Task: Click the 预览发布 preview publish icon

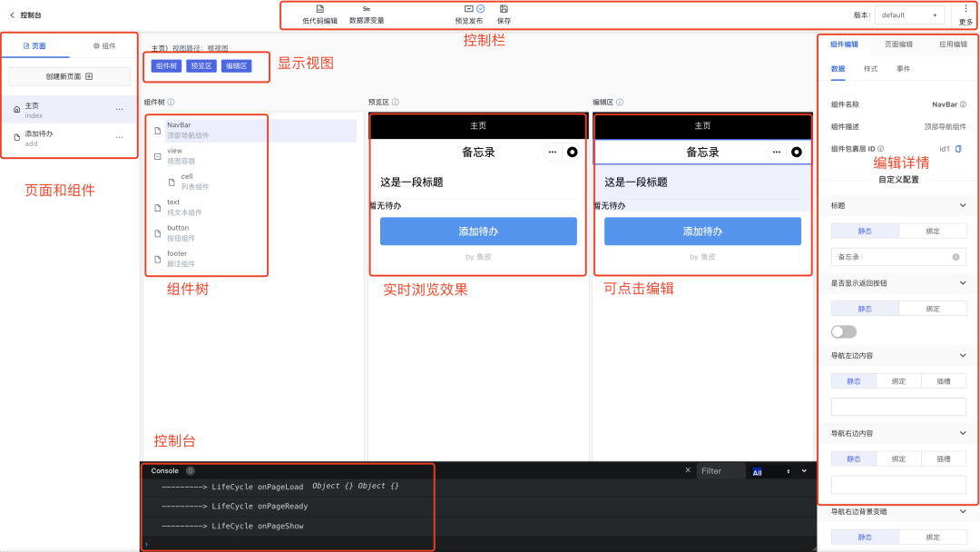Action: (x=469, y=9)
